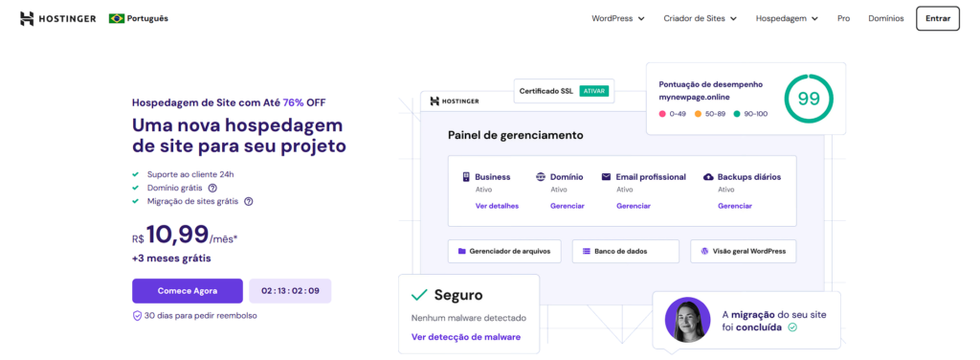Click the green check after concluída
This screenshot has width=980, height=360.
pos(792,326)
